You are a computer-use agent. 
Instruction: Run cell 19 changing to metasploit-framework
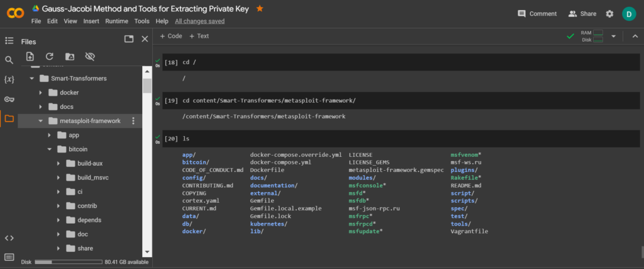pyautogui.click(x=171, y=101)
